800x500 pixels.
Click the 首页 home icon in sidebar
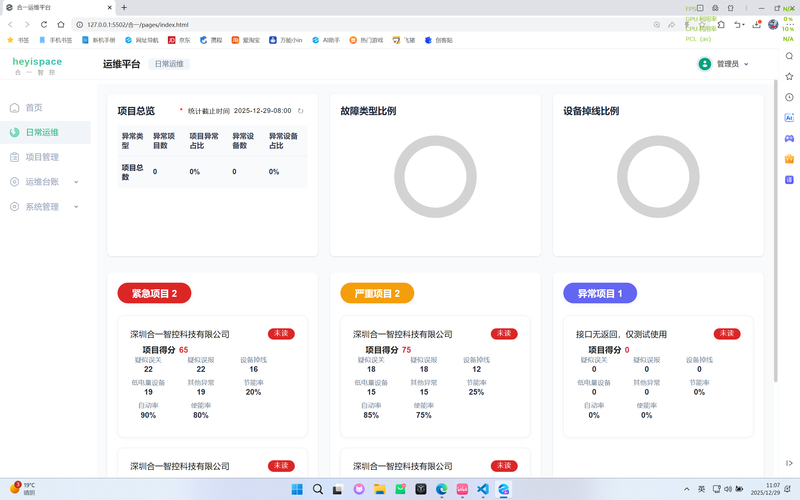click(14, 108)
